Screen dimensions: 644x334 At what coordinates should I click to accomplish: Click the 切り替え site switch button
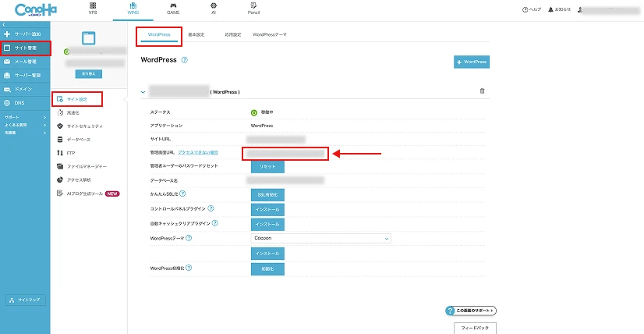(88, 74)
